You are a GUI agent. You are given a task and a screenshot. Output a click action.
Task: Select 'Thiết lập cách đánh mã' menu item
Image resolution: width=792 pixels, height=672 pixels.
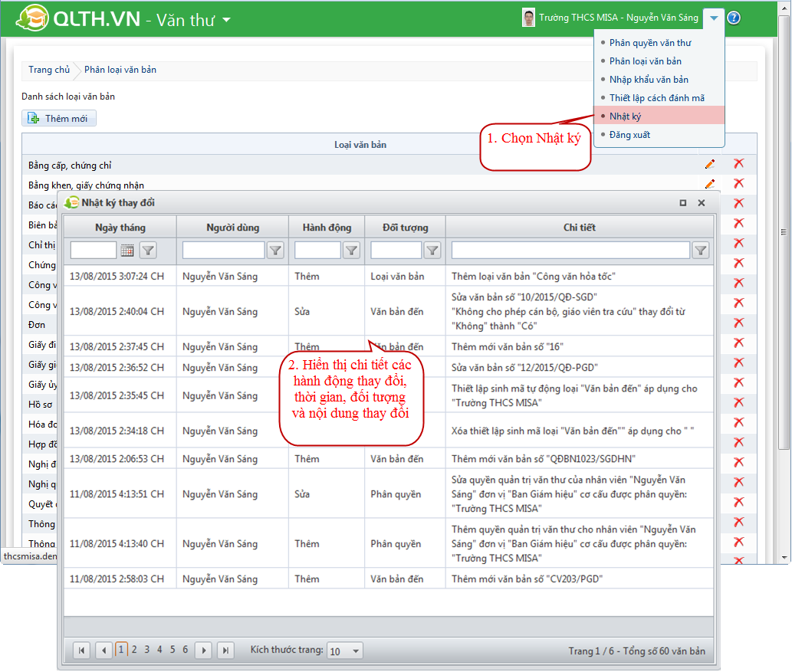pos(656,98)
